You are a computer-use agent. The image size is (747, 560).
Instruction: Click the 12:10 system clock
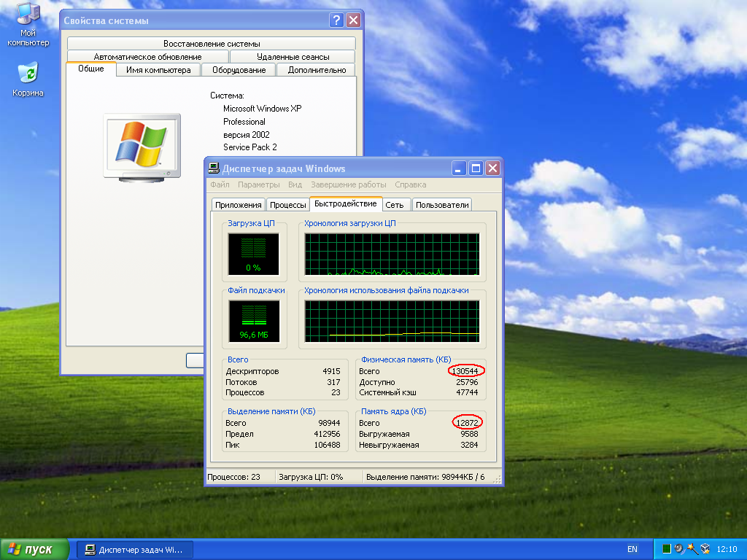tap(727, 549)
